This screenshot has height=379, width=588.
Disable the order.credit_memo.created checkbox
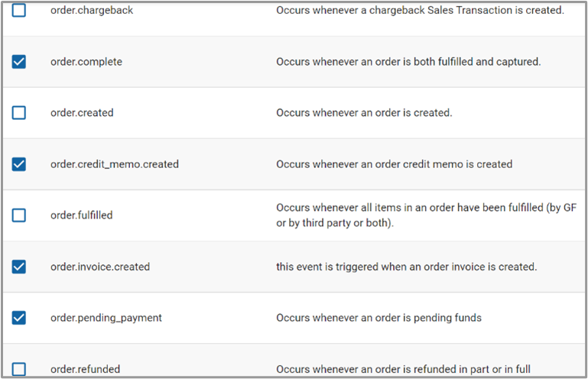tap(19, 164)
